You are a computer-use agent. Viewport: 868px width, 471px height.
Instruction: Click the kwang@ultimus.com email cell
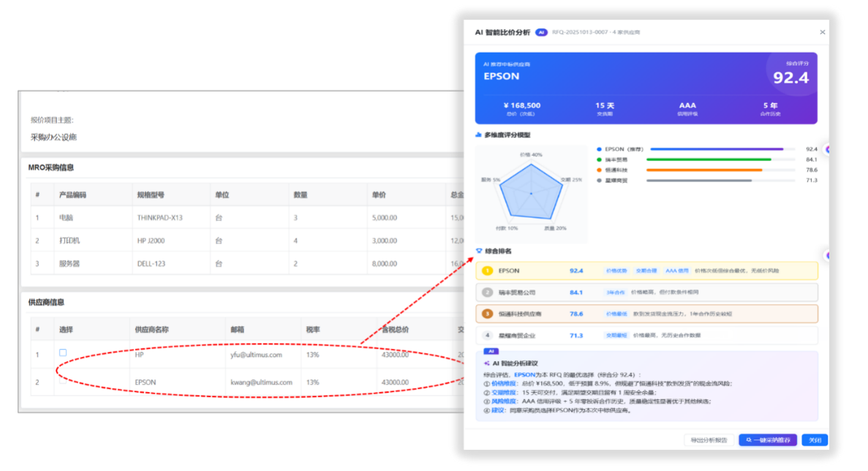tap(261, 383)
